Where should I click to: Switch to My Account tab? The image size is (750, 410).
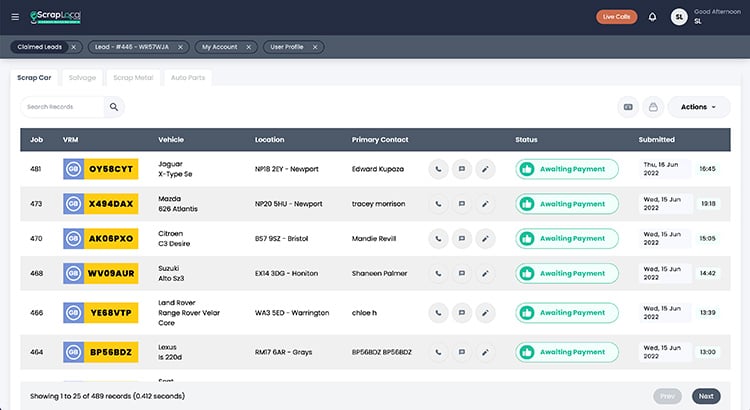pos(220,47)
